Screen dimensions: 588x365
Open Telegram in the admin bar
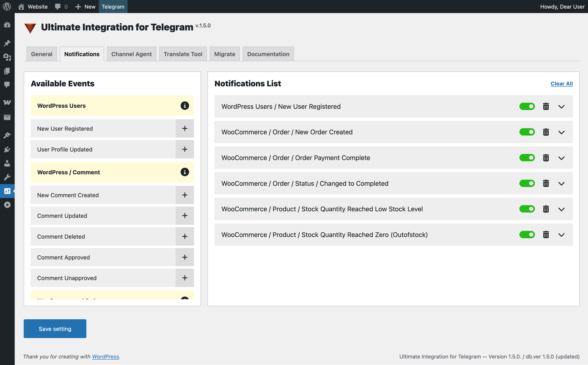pos(113,7)
